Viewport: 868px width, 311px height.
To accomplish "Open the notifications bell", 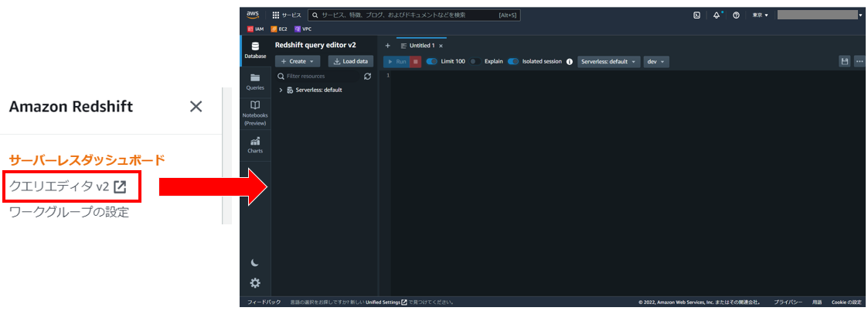I will (717, 15).
